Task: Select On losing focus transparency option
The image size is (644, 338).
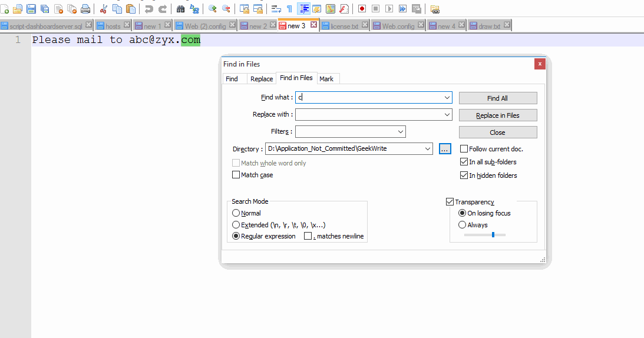Action: [462, 213]
